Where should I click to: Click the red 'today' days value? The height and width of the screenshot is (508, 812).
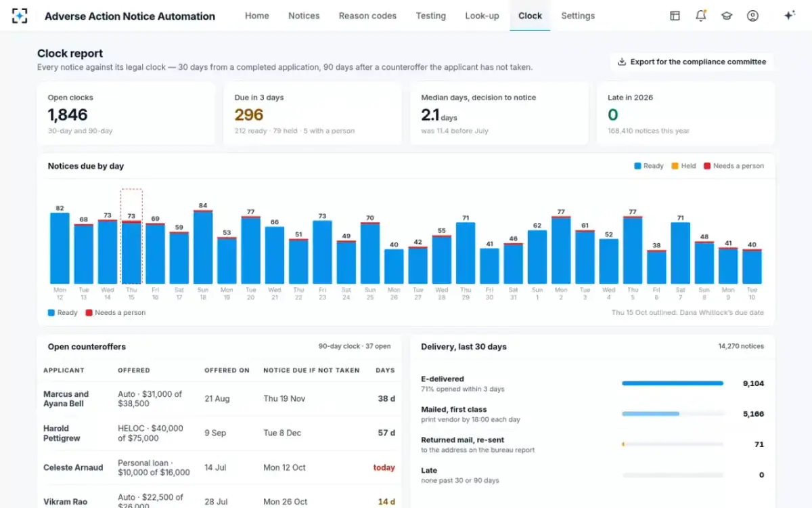[384, 468]
